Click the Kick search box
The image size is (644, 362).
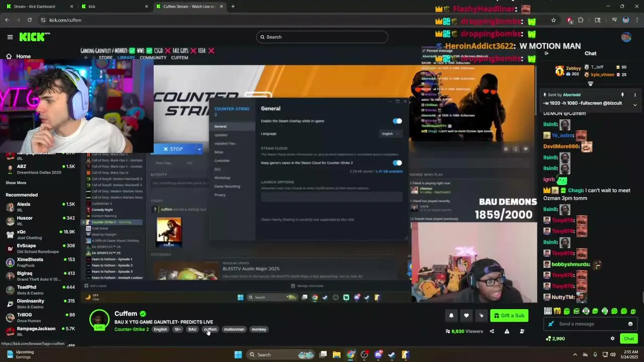tap(322, 37)
